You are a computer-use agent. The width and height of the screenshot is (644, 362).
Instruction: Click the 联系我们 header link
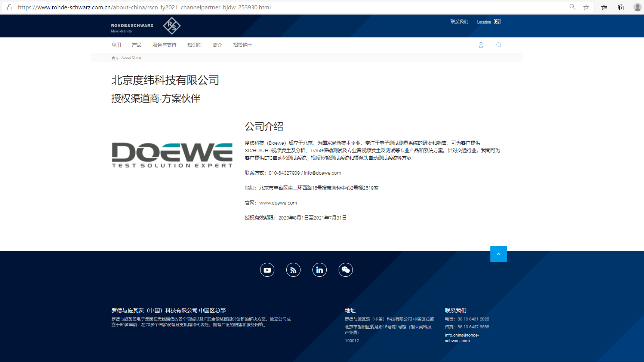(x=459, y=22)
